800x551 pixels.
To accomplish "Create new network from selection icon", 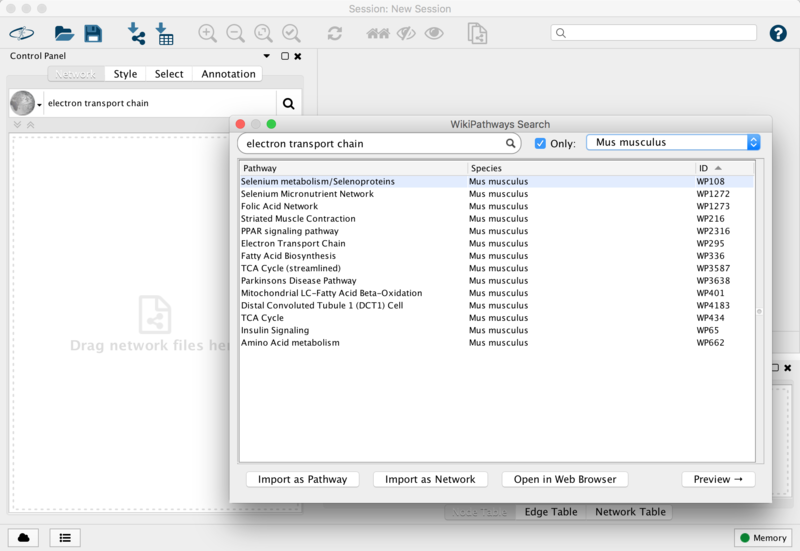I will coord(477,34).
